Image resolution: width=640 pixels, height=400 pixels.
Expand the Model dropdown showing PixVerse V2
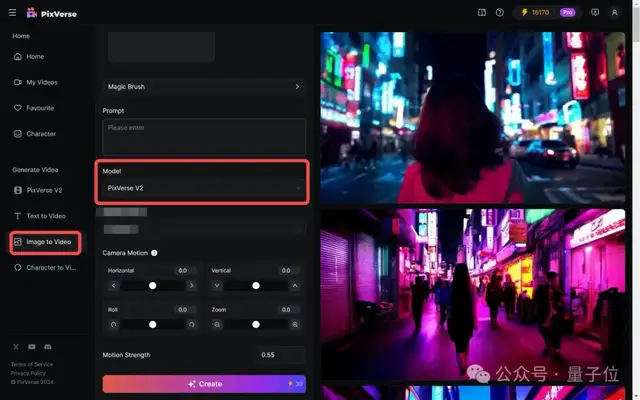pyautogui.click(x=203, y=188)
